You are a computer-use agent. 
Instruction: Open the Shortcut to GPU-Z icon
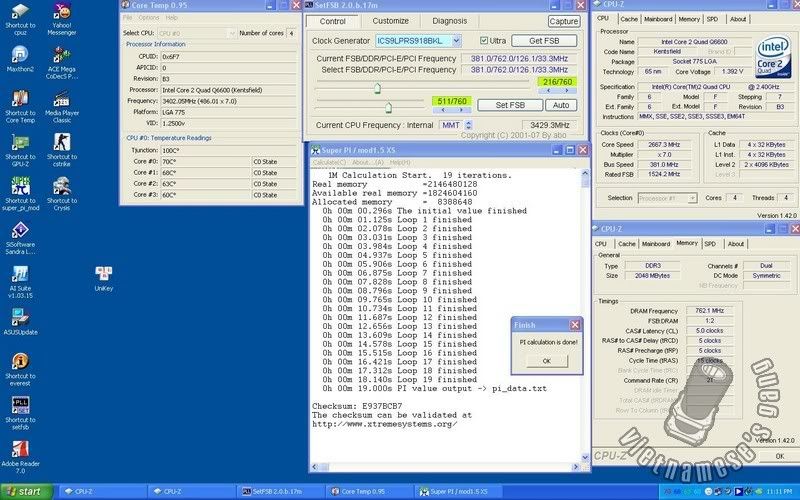coord(20,151)
